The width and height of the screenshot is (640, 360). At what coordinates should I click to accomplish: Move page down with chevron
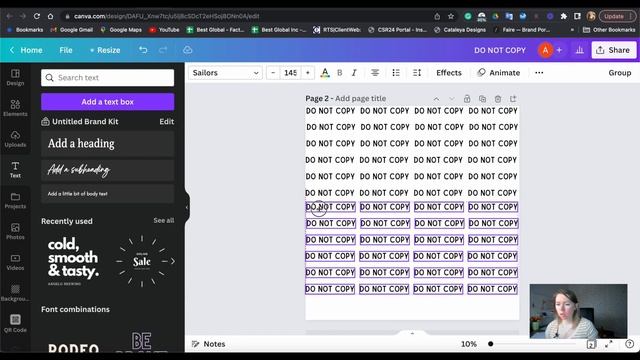(x=451, y=99)
